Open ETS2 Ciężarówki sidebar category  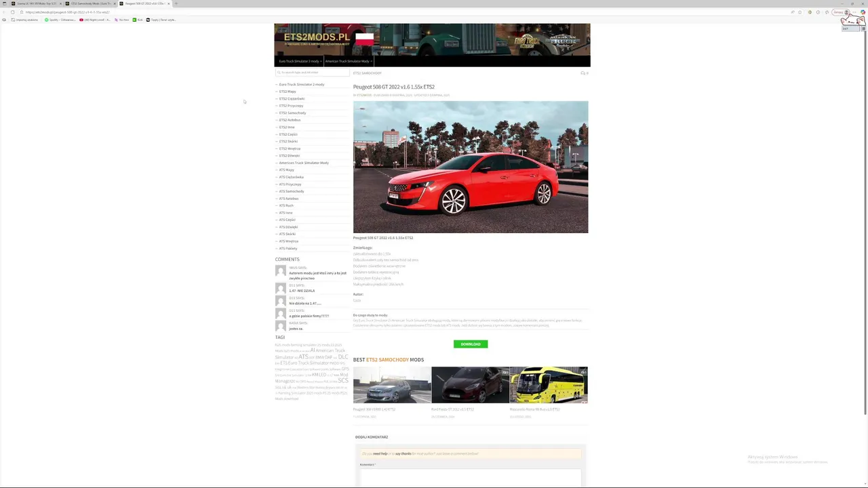292,98
